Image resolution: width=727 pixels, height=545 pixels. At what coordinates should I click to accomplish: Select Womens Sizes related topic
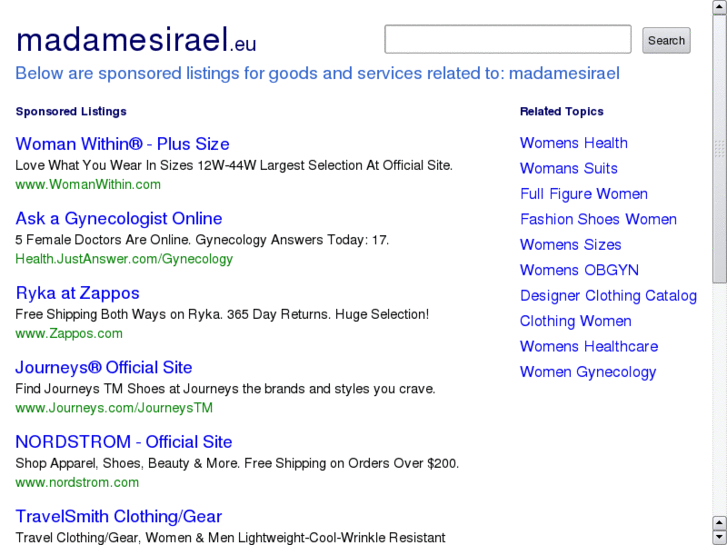point(571,244)
